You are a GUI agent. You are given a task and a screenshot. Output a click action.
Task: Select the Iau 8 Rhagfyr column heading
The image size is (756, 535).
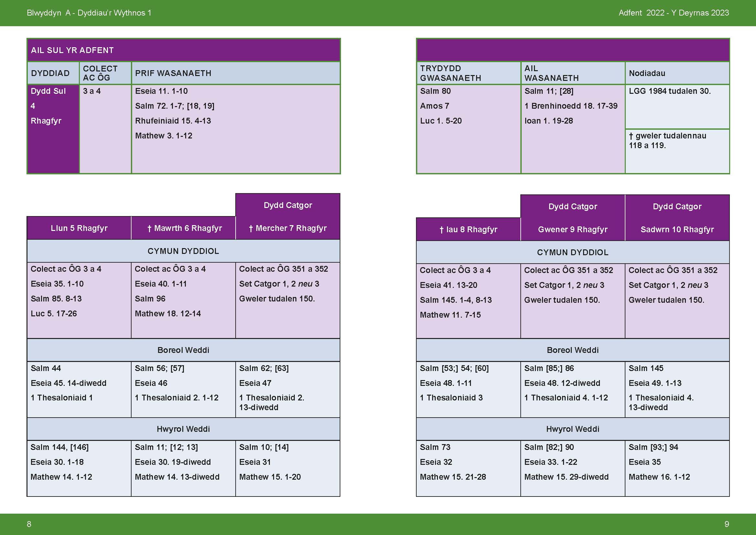(x=468, y=229)
